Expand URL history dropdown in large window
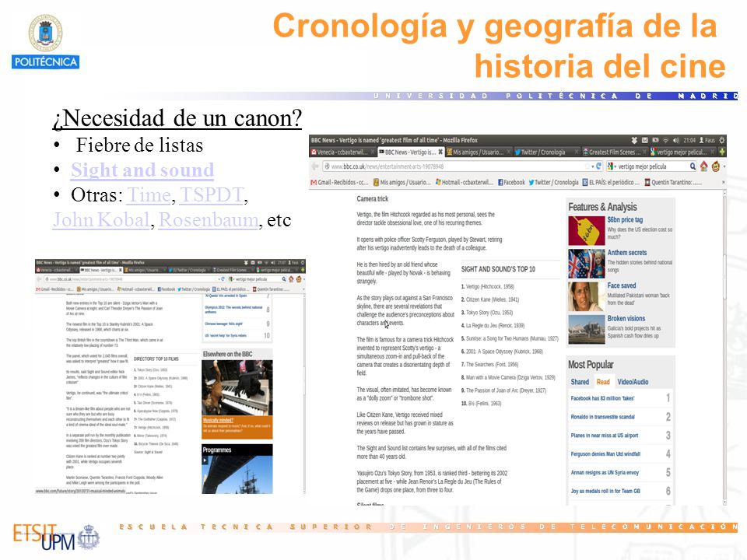The height and width of the screenshot is (560, 747). 593,166
